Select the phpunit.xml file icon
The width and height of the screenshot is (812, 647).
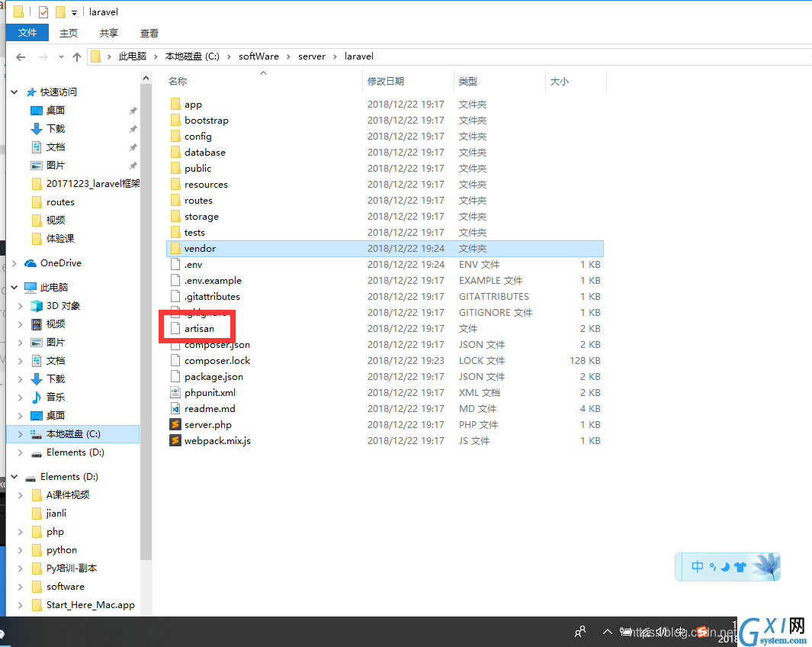click(x=175, y=393)
